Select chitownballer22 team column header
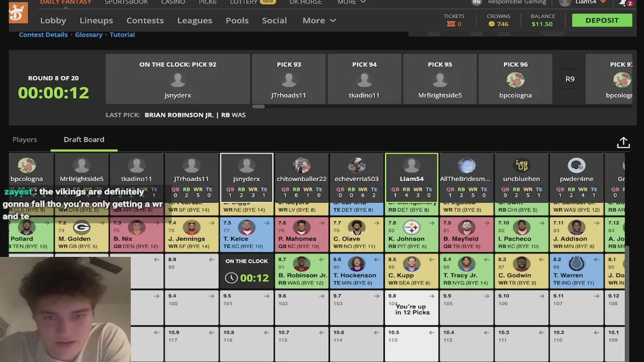Screen dimensions: 644x362 click(301, 177)
